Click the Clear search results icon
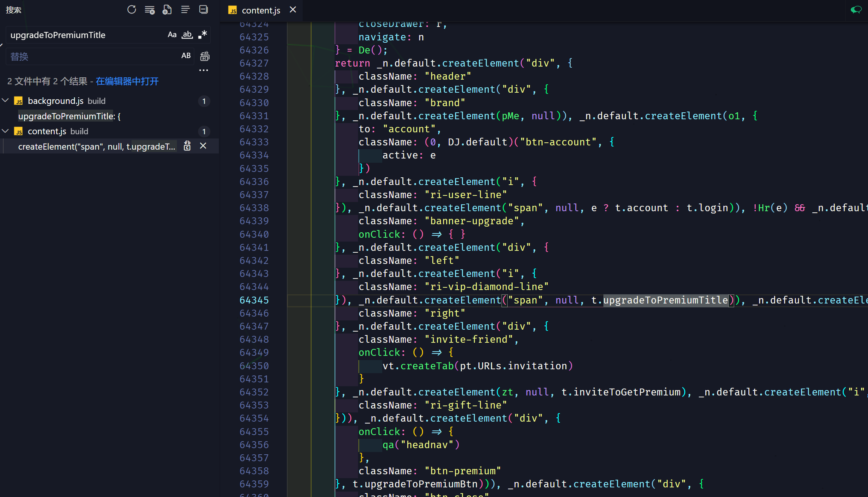Viewport: 868px width, 497px height. point(150,10)
